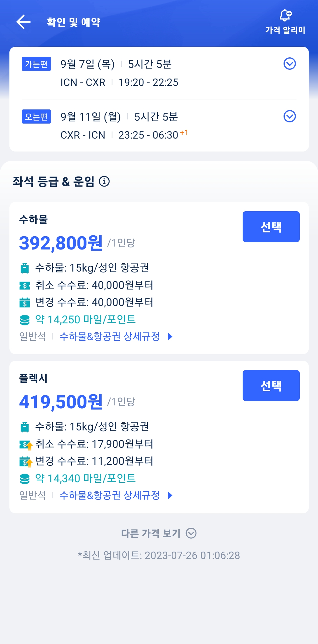The width and height of the screenshot is (318, 644).
Task: Expand 가는편 flight details chevron
Action: [x=289, y=64]
